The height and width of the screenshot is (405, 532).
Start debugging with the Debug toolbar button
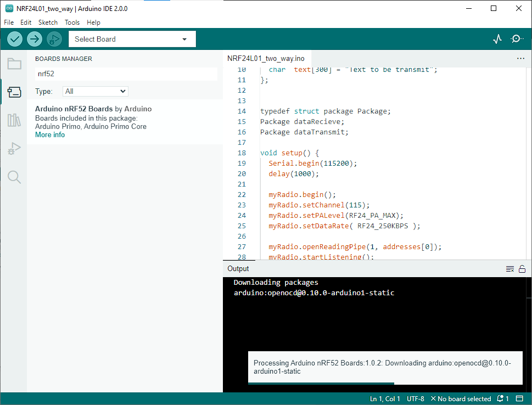(x=54, y=40)
